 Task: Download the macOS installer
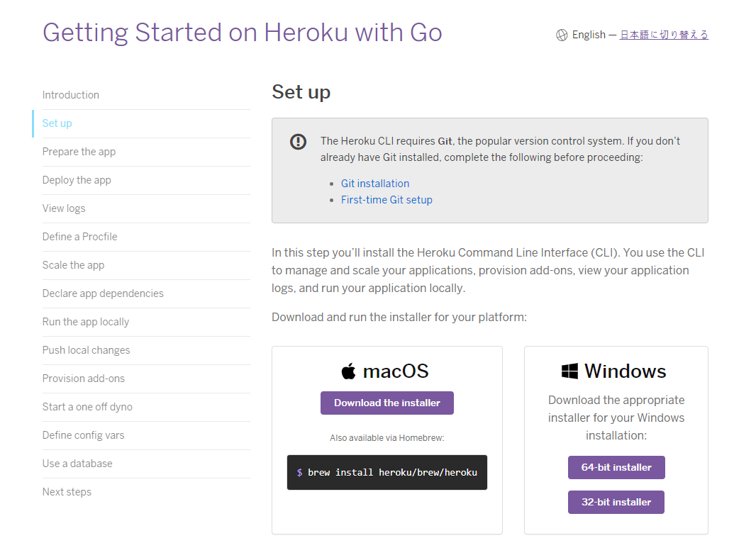387,403
